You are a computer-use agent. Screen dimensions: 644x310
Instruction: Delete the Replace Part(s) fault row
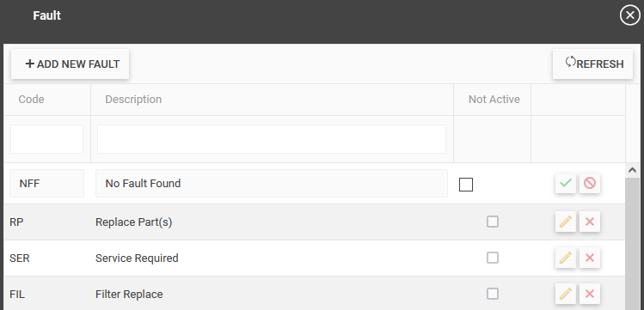590,222
